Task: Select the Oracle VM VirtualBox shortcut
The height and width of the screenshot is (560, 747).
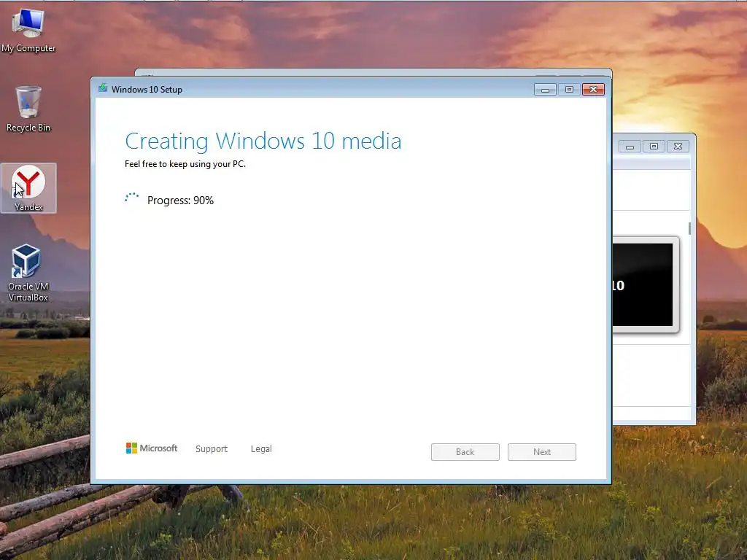Action: click(28, 273)
